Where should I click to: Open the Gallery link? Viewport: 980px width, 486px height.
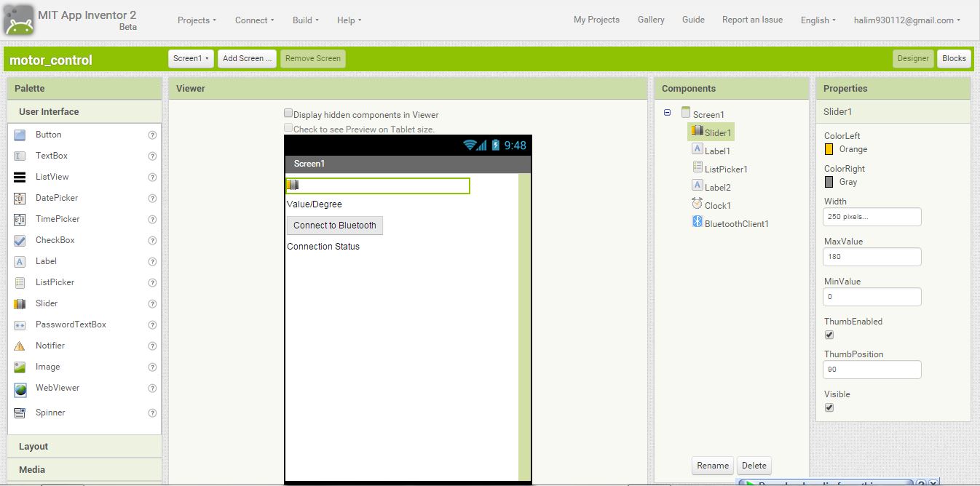(651, 20)
